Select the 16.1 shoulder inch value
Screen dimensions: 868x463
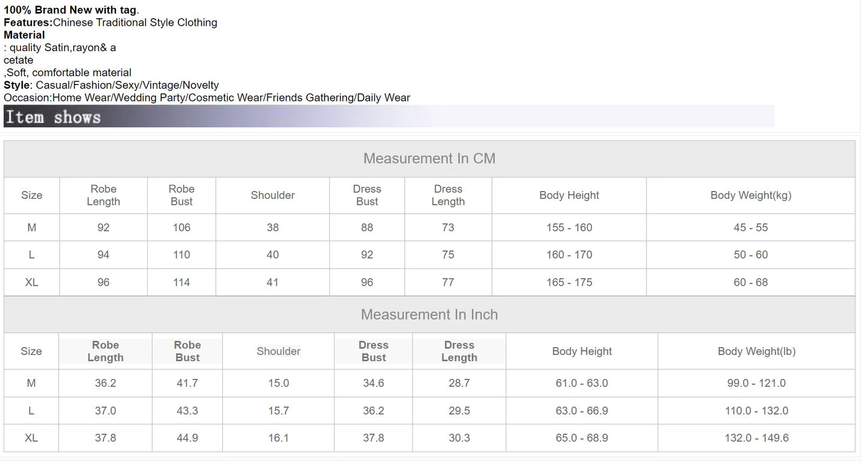(x=279, y=438)
